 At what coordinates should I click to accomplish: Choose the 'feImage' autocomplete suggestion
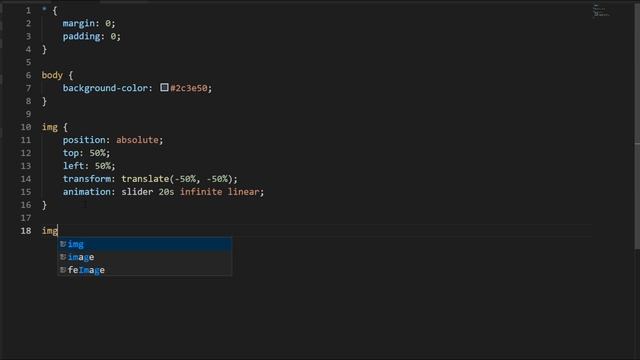click(145, 270)
